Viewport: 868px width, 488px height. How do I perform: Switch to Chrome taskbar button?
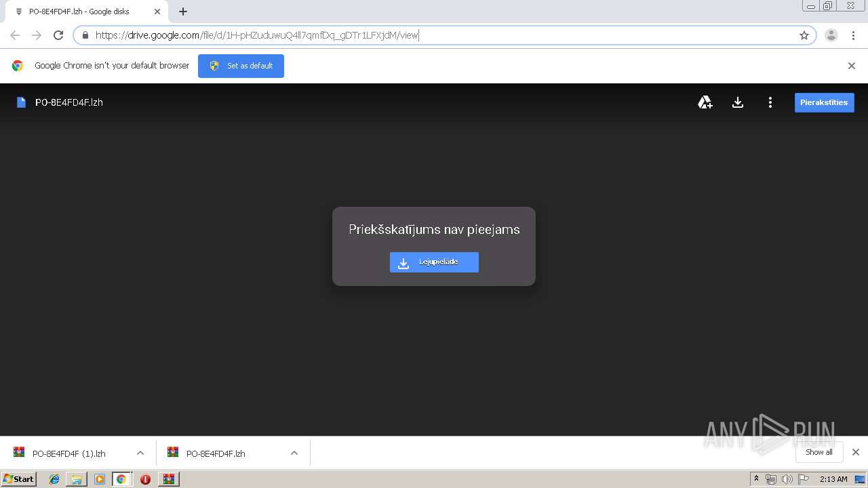pos(121,479)
